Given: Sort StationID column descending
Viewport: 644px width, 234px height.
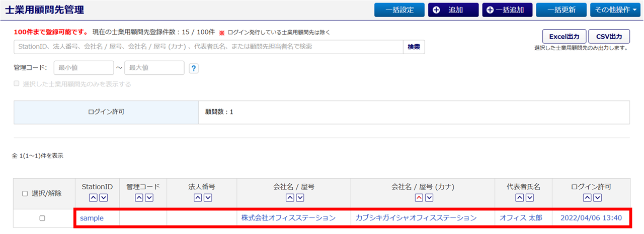Looking at the screenshot, I should (x=103, y=198).
